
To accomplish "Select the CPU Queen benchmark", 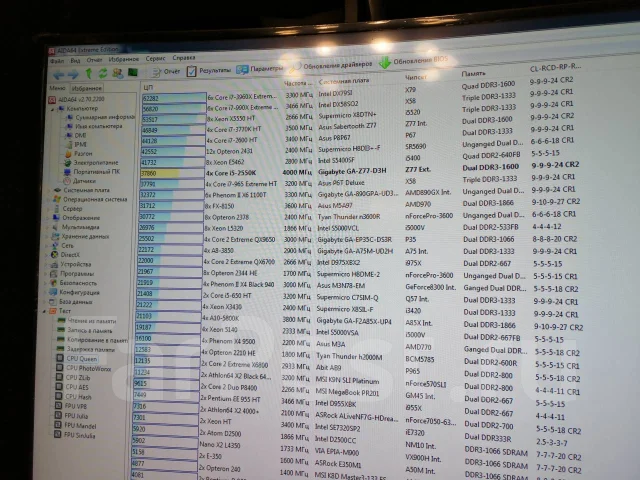I will pos(77,359).
